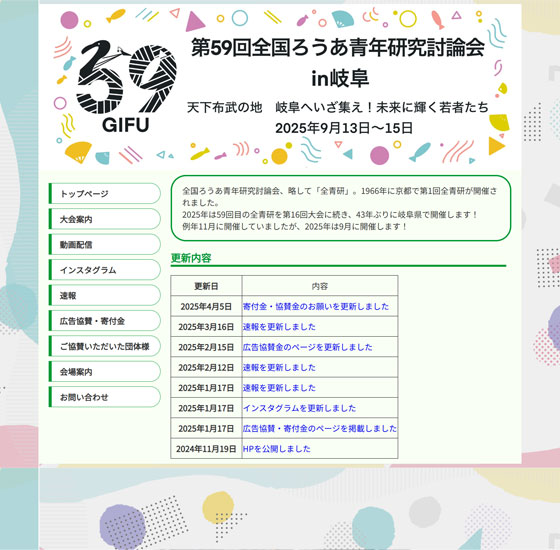Open 動画配信 in the sidebar
The height and width of the screenshot is (550, 560).
tap(105, 244)
